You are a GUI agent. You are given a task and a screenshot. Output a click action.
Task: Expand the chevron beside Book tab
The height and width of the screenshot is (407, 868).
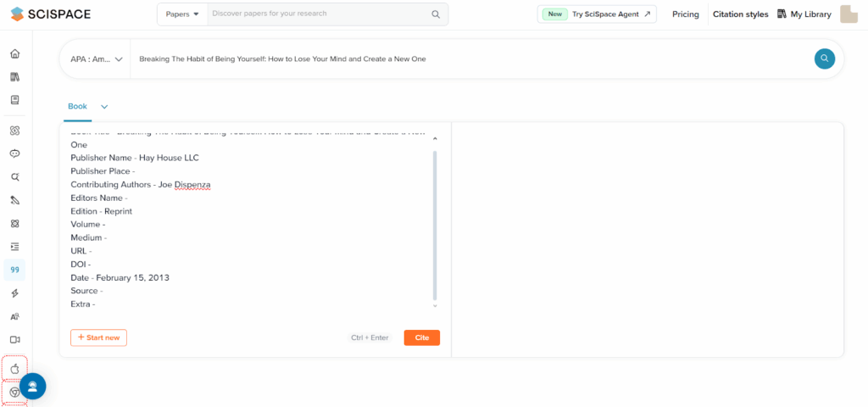coord(104,106)
